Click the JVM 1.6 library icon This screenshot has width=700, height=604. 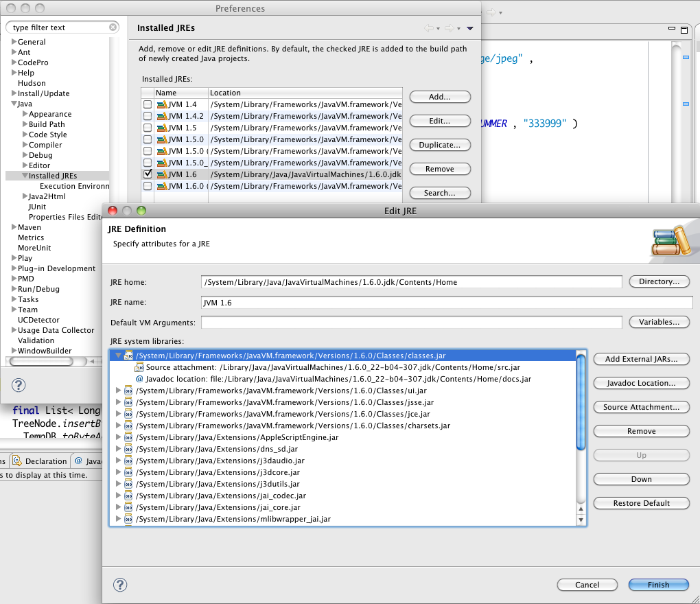tap(162, 174)
